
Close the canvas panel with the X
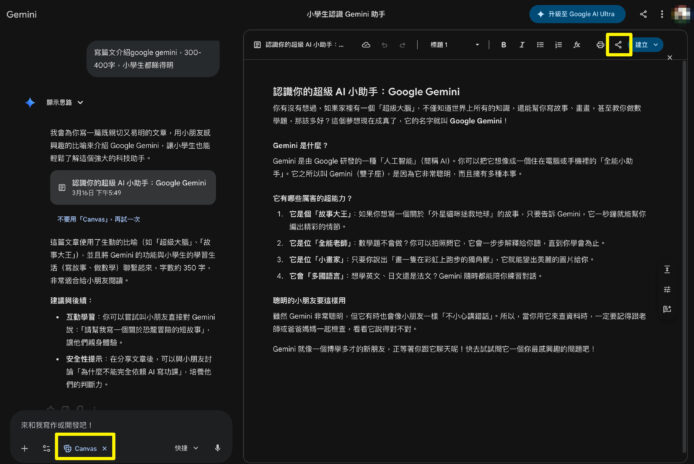pos(670,58)
